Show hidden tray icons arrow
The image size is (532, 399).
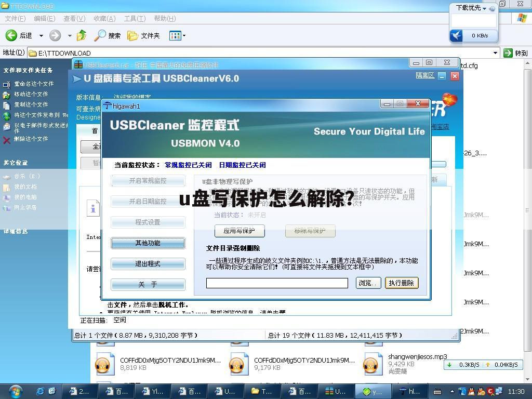[x=452, y=392]
